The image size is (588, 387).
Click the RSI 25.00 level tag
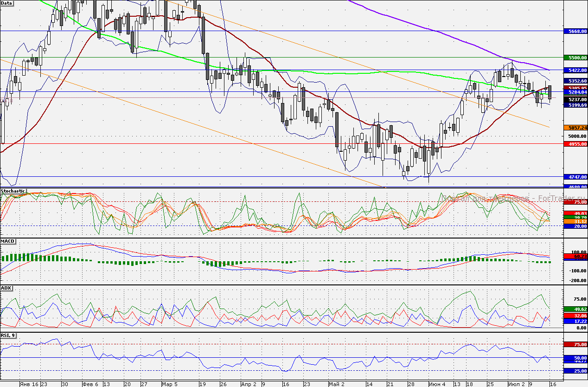575,371
